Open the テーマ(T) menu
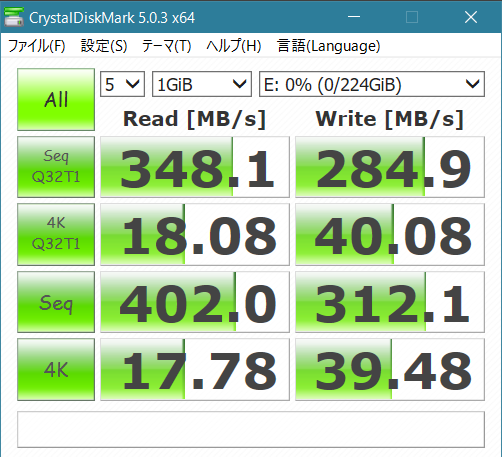Screen dimensions: 502x457 (166, 46)
